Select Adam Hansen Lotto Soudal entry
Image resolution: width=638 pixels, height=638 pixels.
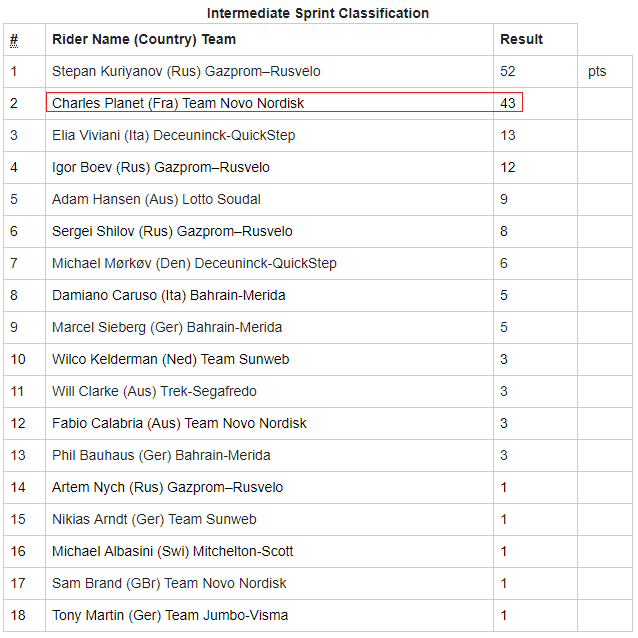point(156,199)
